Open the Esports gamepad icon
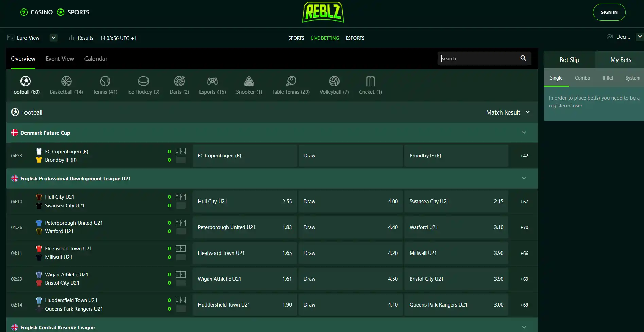The width and height of the screenshot is (644, 332). pyautogui.click(x=212, y=81)
